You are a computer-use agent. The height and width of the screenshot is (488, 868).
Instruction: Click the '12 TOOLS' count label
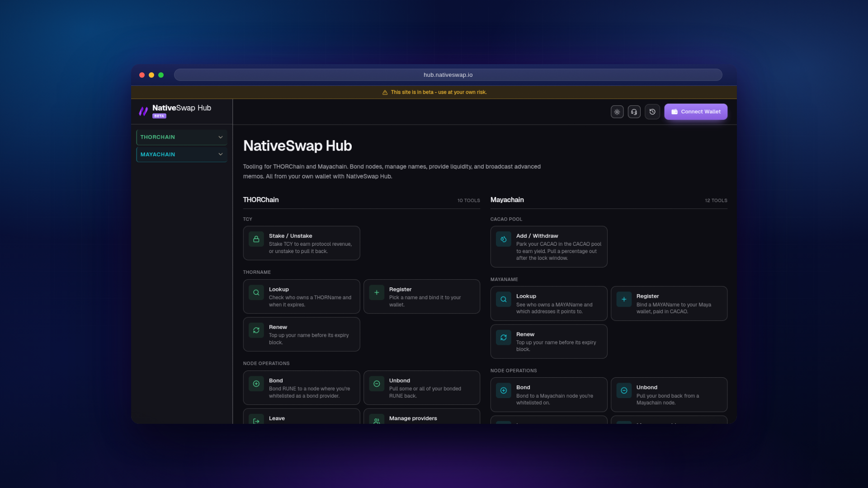click(716, 201)
